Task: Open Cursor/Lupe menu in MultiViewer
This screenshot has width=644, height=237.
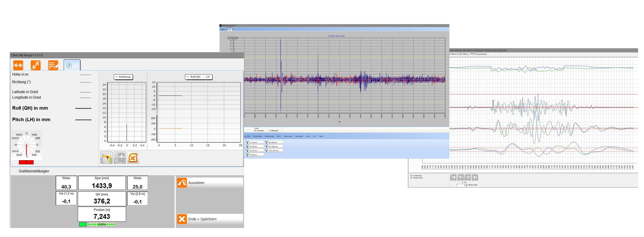Action: (288, 136)
